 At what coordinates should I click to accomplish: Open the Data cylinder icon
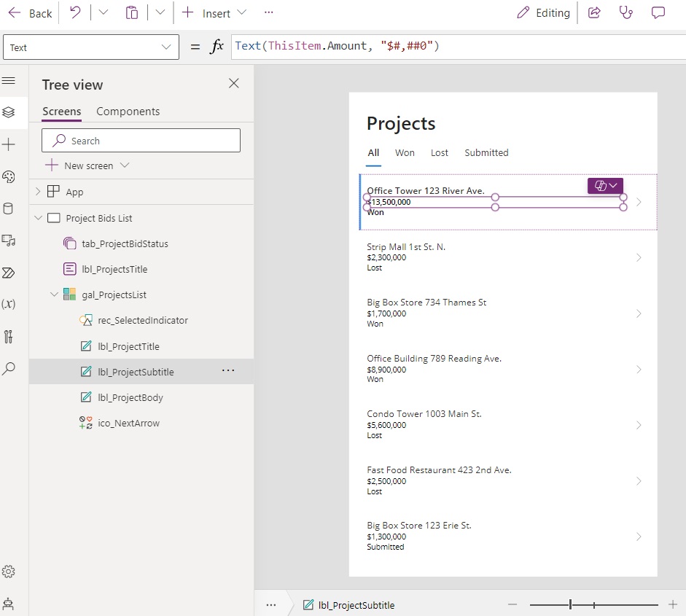pyautogui.click(x=8, y=208)
